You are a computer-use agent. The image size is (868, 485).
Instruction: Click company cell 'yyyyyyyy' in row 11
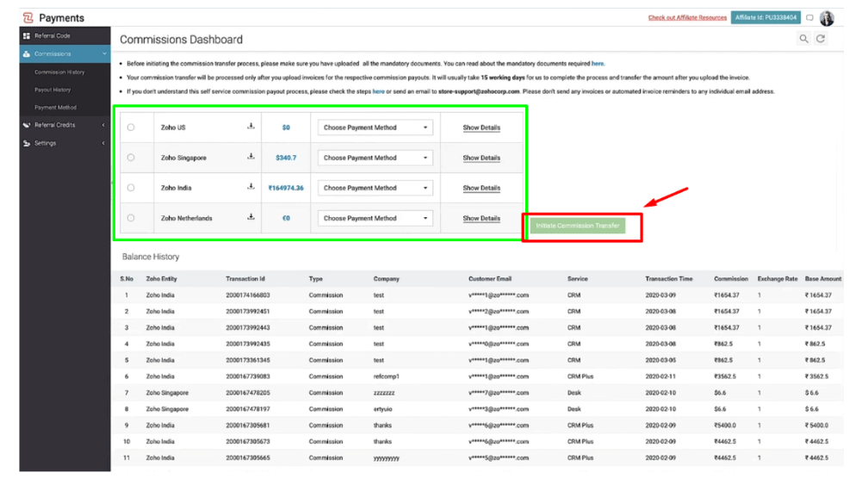point(387,458)
